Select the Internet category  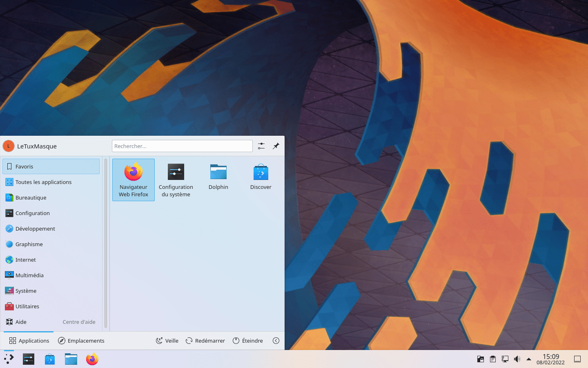point(26,260)
